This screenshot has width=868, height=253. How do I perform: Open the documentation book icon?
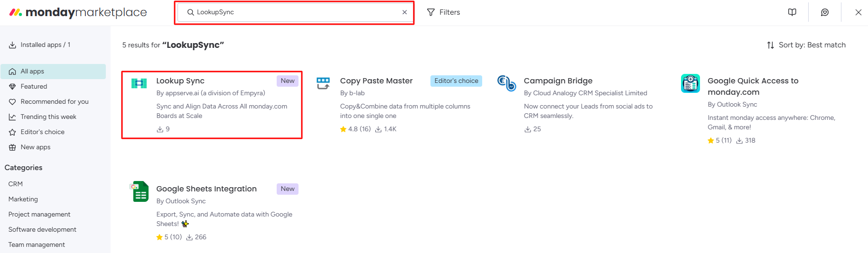point(792,12)
